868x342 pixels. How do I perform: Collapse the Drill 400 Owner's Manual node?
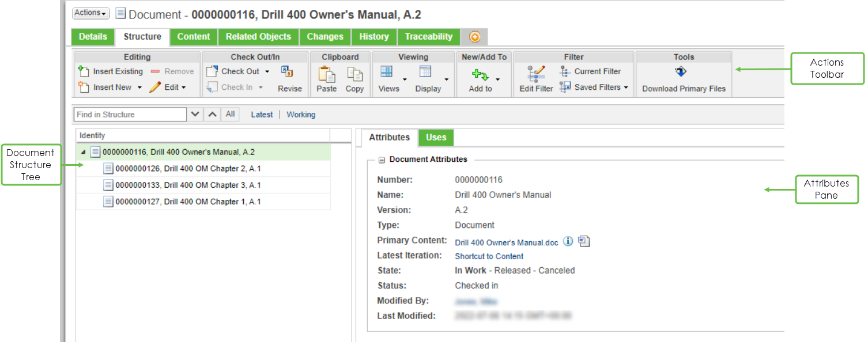pos(84,153)
